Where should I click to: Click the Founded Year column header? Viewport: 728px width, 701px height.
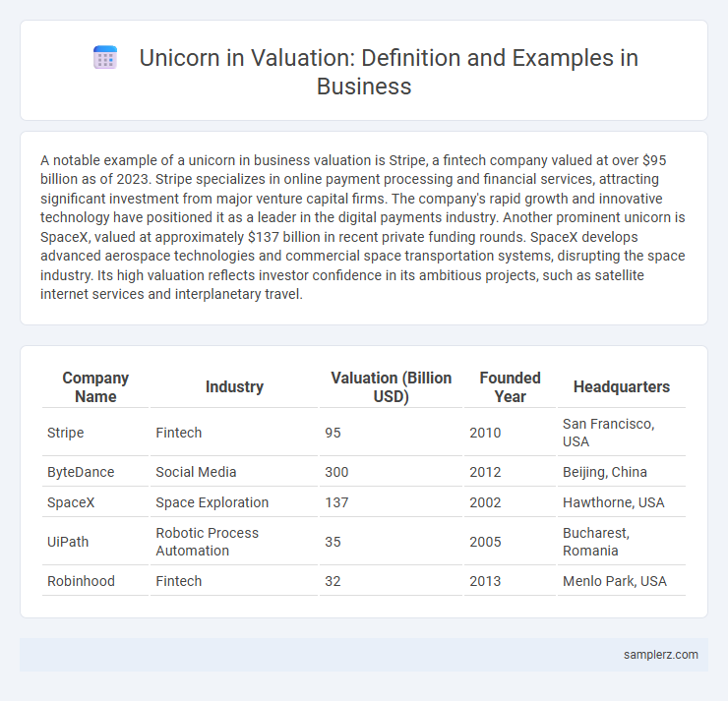[510, 387]
